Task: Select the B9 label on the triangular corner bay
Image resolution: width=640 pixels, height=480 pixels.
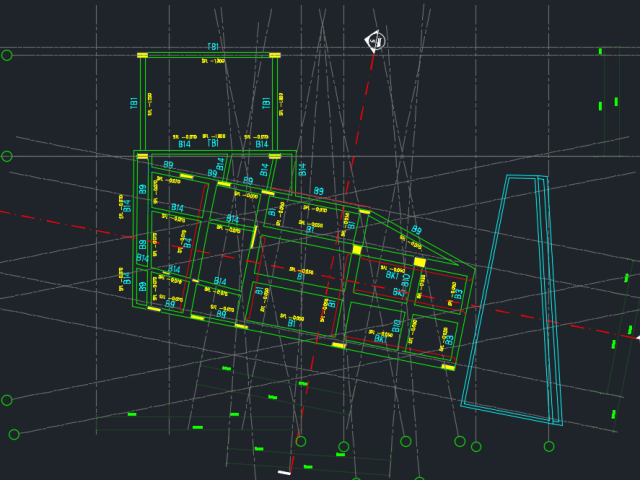Action: click(x=416, y=229)
